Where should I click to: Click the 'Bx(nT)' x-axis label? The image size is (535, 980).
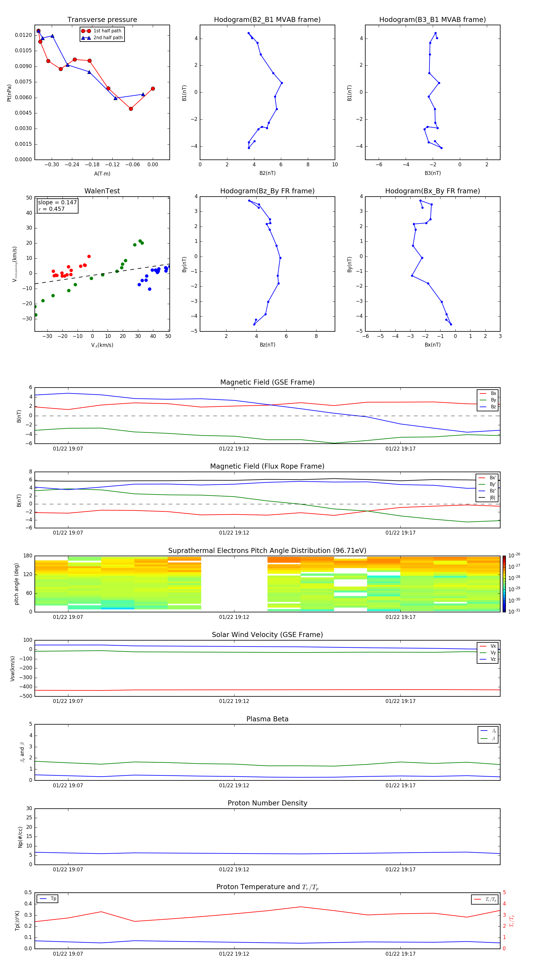[432, 345]
